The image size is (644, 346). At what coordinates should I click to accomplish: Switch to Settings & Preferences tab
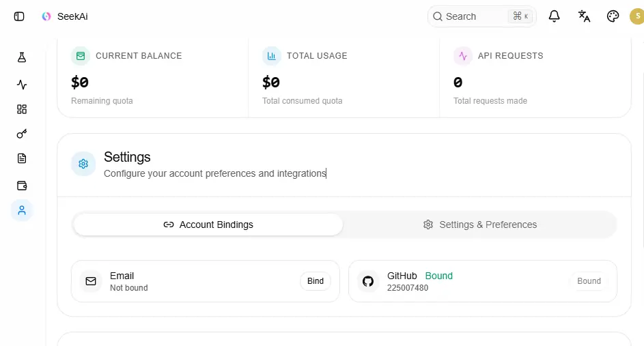(x=479, y=225)
